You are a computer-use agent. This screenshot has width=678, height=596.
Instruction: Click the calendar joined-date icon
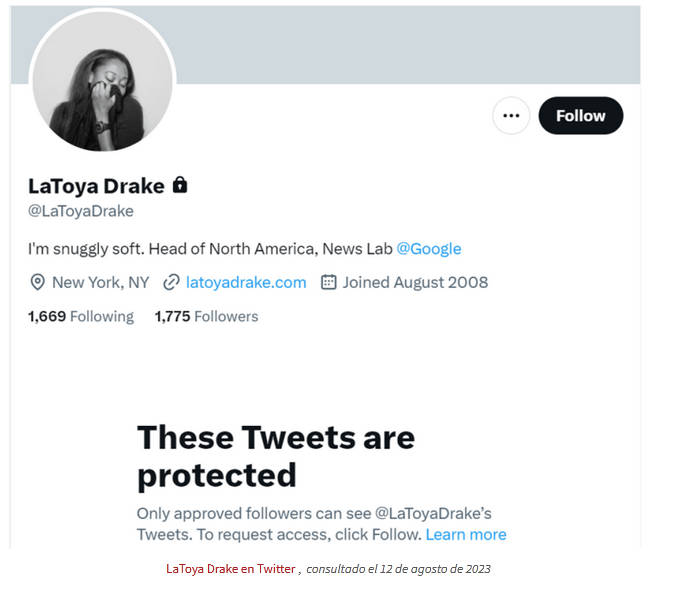(328, 282)
